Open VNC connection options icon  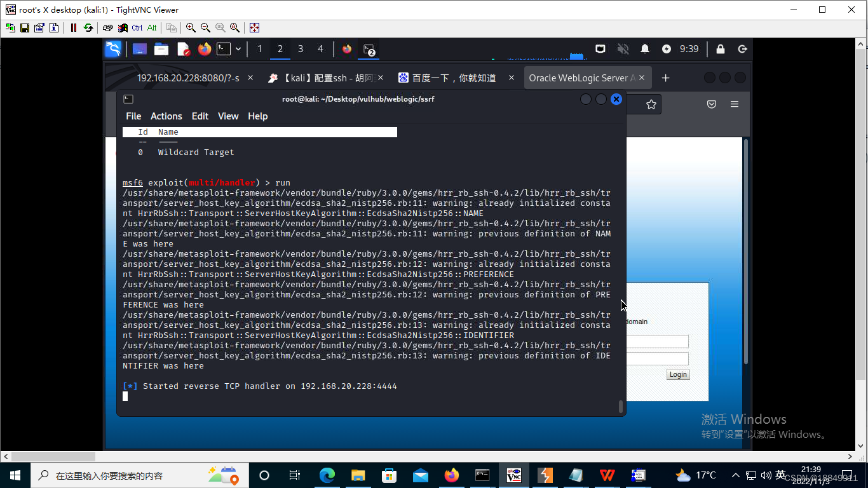coord(39,28)
